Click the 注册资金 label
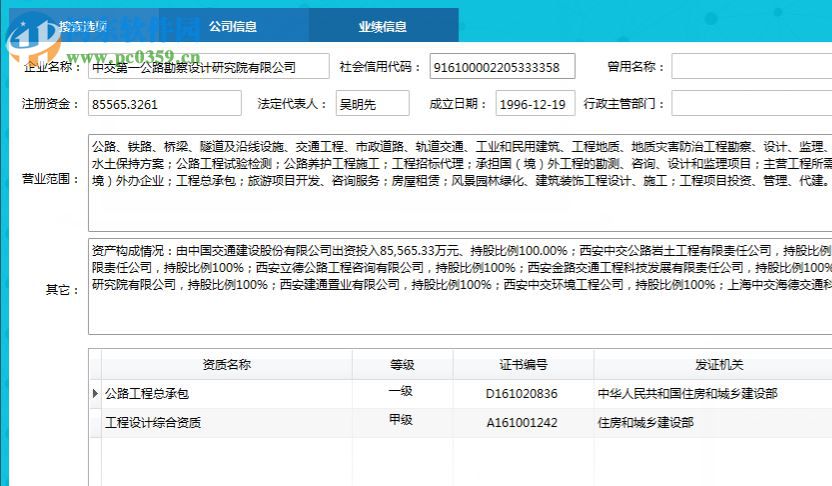 tap(50, 104)
